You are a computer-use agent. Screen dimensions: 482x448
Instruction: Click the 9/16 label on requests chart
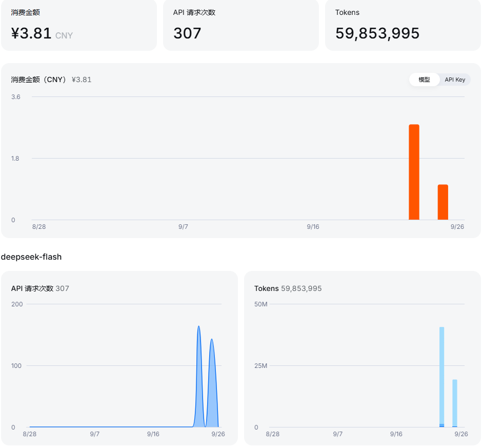pos(153,434)
